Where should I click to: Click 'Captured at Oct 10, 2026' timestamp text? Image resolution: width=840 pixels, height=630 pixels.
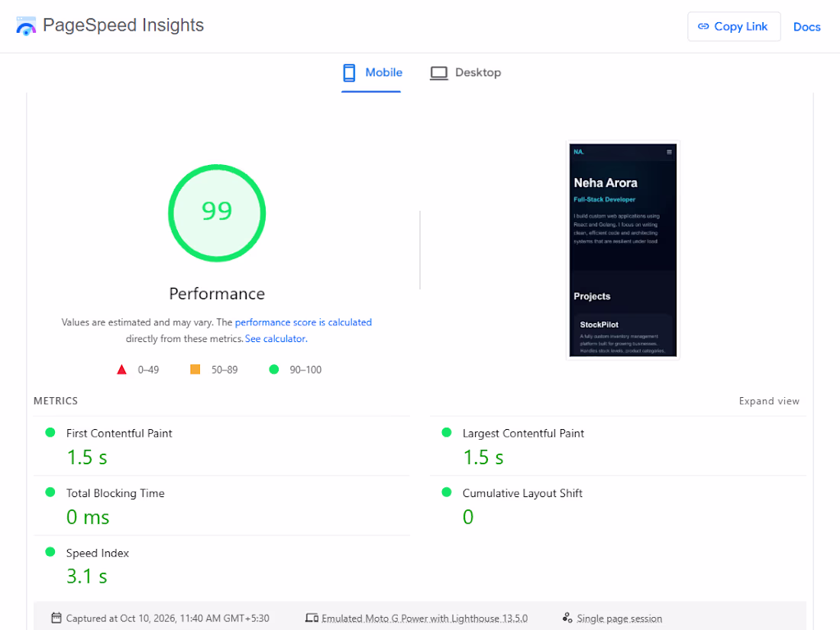[168, 619]
